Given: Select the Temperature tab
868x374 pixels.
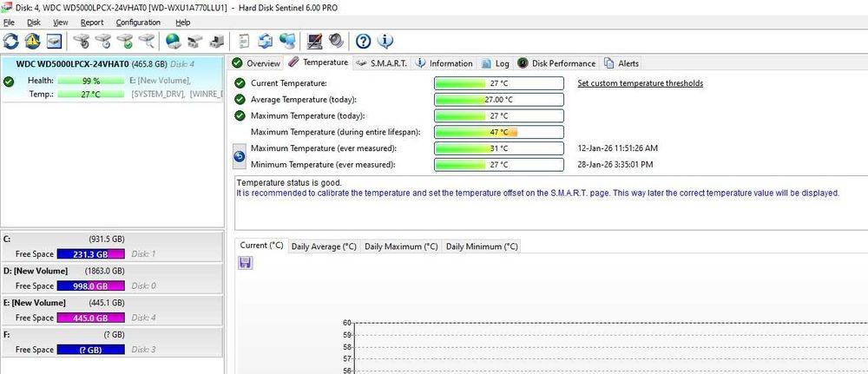Looking at the screenshot, I should 319,62.
